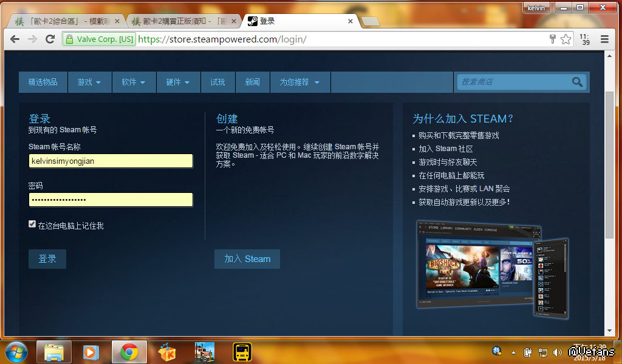The width and height of the screenshot is (622, 364).
Task: Open the 新闻 store tab
Action: click(252, 82)
